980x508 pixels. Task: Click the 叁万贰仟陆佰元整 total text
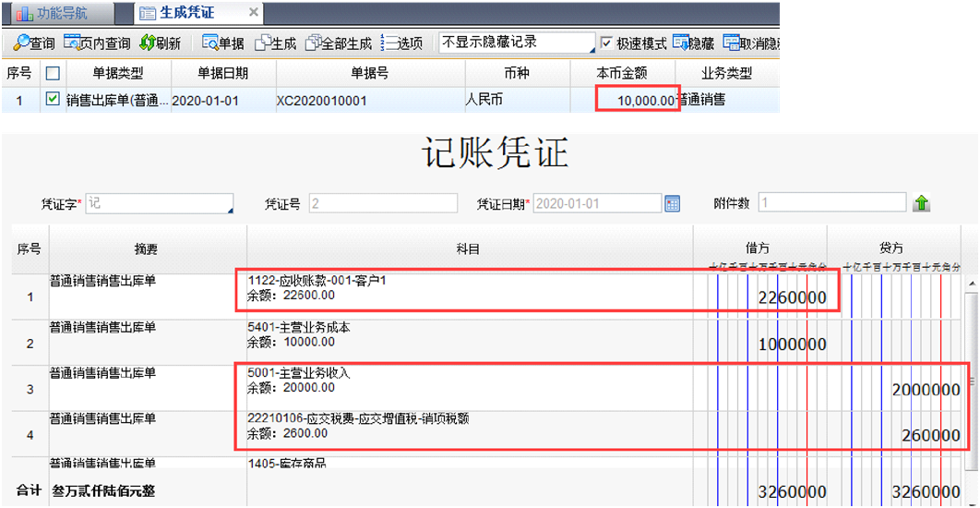pos(102,491)
